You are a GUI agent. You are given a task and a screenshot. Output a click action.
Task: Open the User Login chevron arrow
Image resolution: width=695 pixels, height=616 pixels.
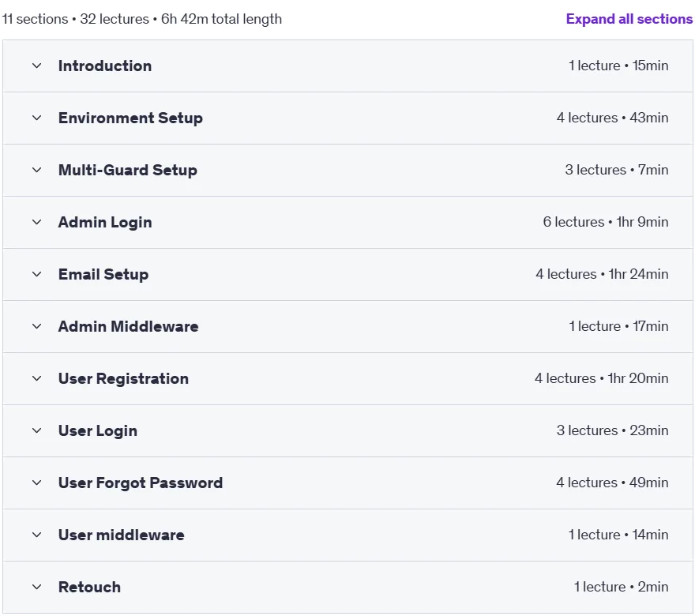(37, 430)
